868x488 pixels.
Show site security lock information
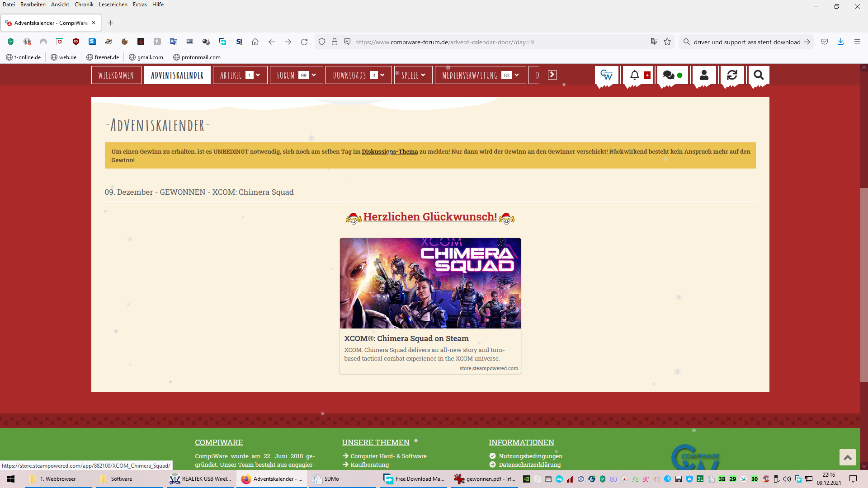[x=335, y=42]
